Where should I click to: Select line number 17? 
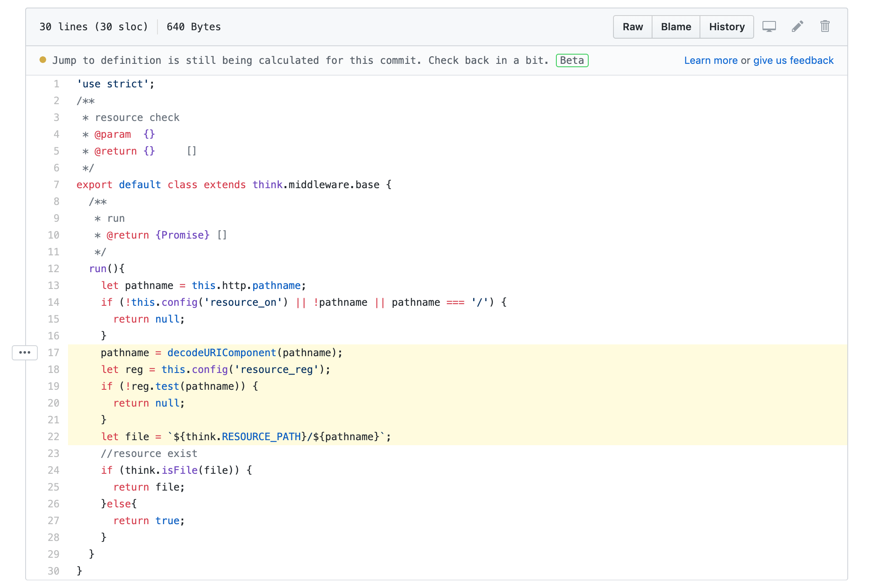[x=53, y=353]
